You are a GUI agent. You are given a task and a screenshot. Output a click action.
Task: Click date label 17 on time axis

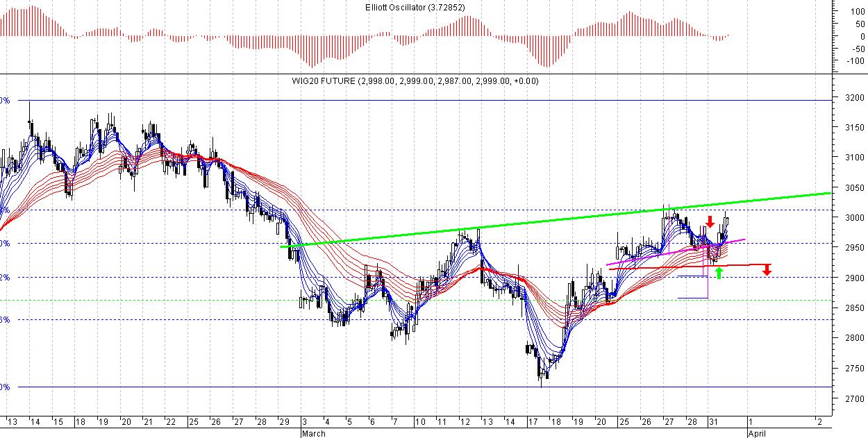532,421
